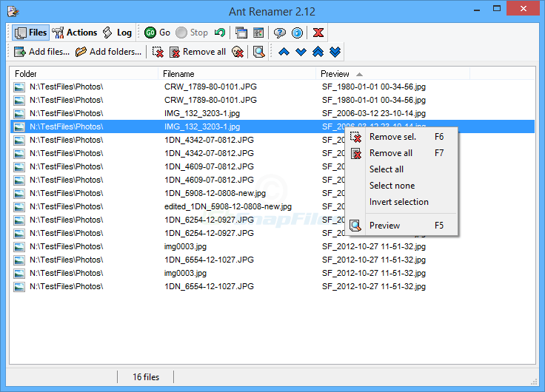Minimize the Ant Renamer window
The width and height of the screenshot is (545, 392).
(x=477, y=9)
